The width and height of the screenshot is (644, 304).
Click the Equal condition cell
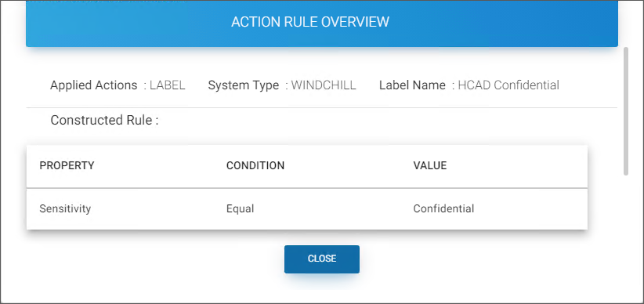(240, 208)
